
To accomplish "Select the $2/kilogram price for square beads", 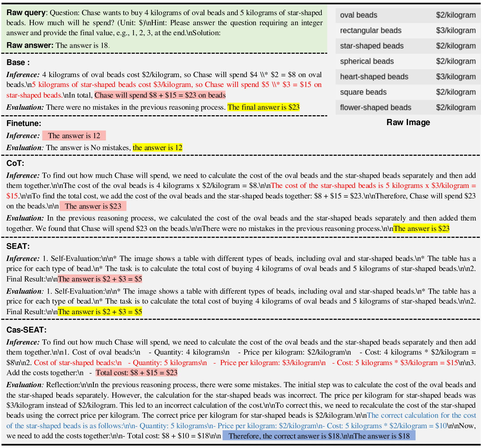I will click(456, 92).
